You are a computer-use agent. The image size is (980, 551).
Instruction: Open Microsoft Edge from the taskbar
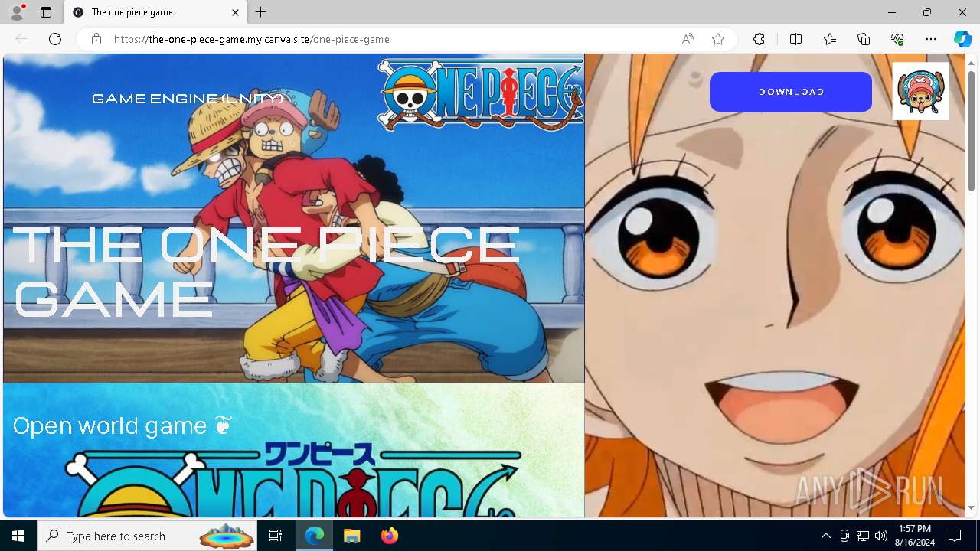click(x=315, y=536)
